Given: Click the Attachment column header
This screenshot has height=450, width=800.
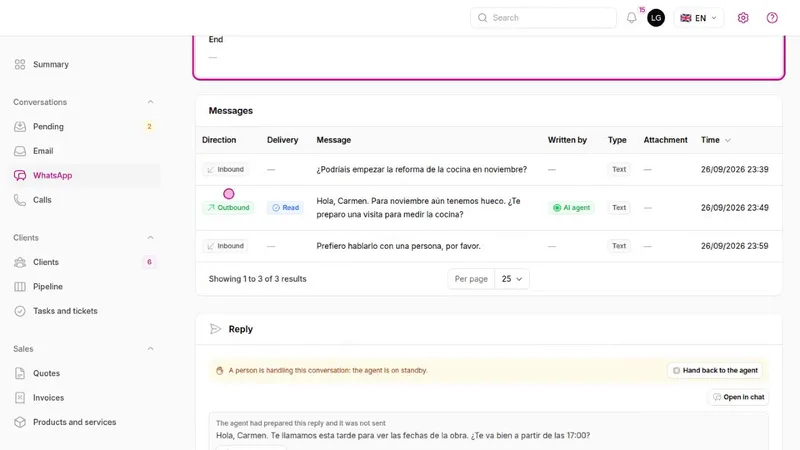Looking at the screenshot, I should tap(665, 140).
